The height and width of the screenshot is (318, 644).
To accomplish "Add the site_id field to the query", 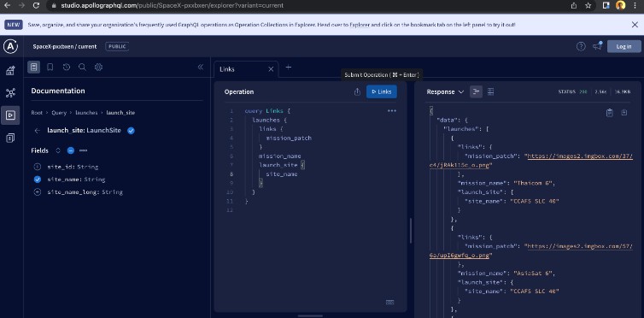I will click(x=38, y=167).
